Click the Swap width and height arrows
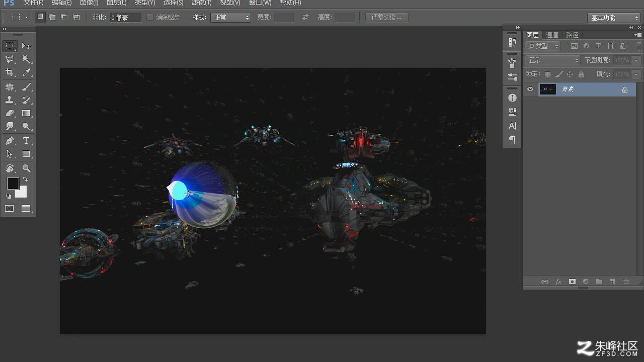This screenshot has width=644, height=362. [305, 17]
